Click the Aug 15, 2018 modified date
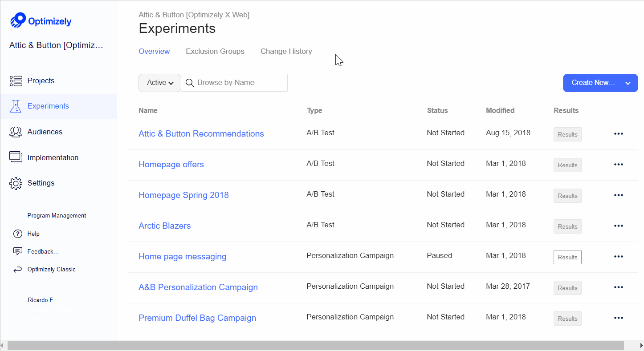The width and height of the screenshot is (644, 351). point(508,133)
